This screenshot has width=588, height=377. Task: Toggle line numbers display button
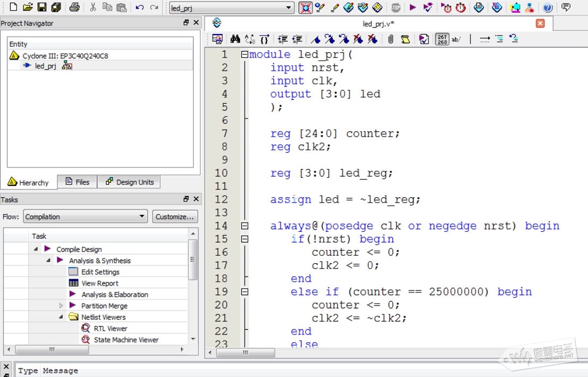442,39
